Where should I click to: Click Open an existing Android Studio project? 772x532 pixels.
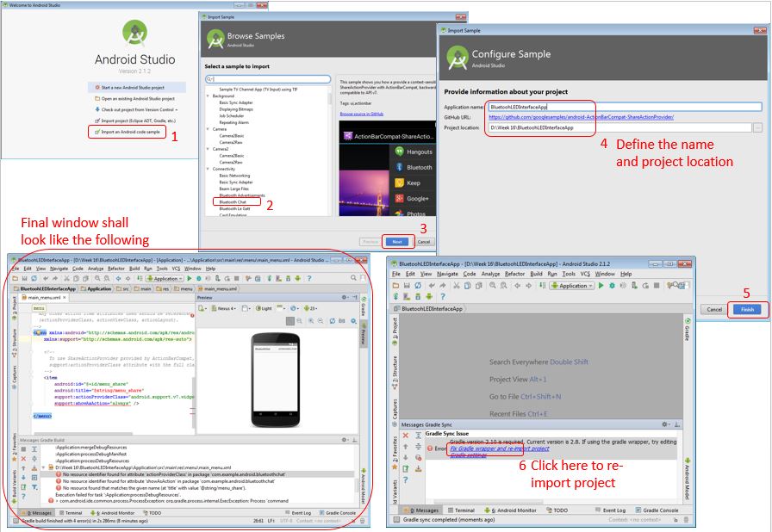pos(134,98)
